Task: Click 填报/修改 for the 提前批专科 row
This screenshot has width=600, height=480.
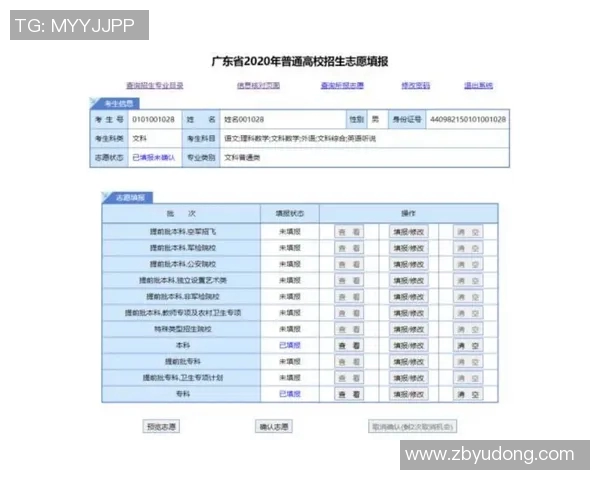Action: pyautogui.click(x=409, y=362)
